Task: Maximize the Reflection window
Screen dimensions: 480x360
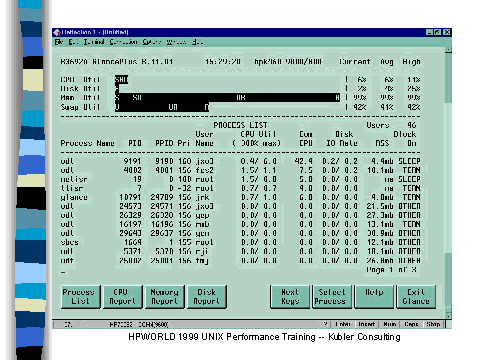Action: click(x=438, y=32)
